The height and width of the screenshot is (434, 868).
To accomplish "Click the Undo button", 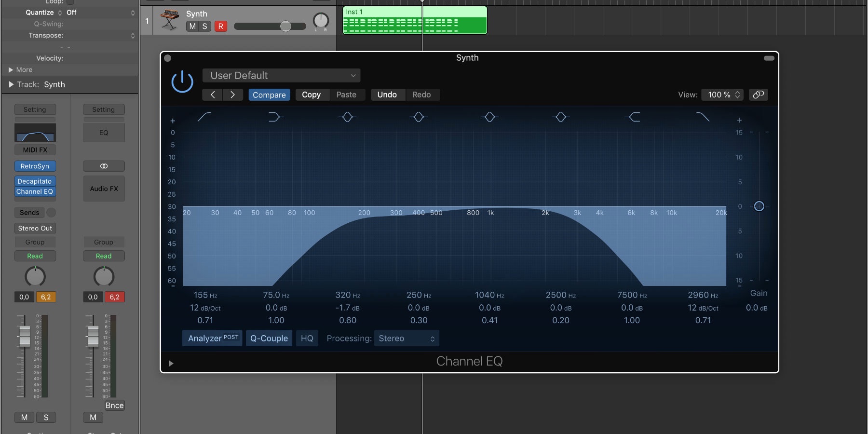I will click(387, 95).
